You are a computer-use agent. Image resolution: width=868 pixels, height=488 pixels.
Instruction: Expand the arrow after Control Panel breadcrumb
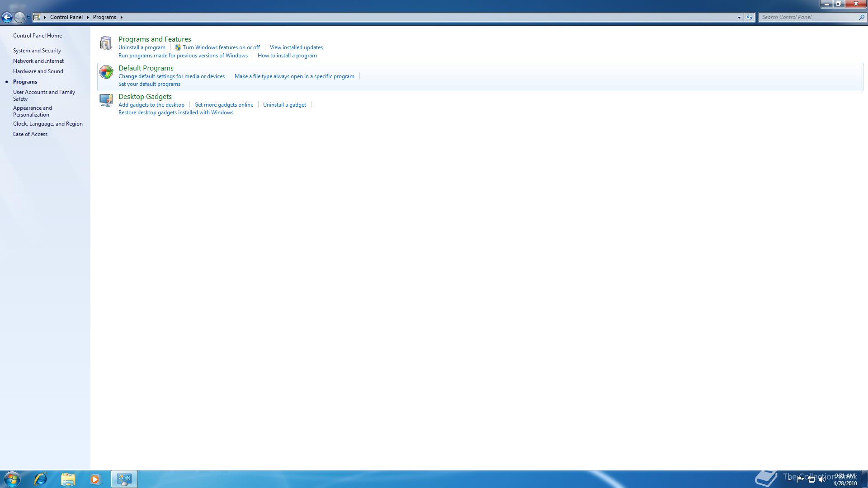tap(88, 17)
